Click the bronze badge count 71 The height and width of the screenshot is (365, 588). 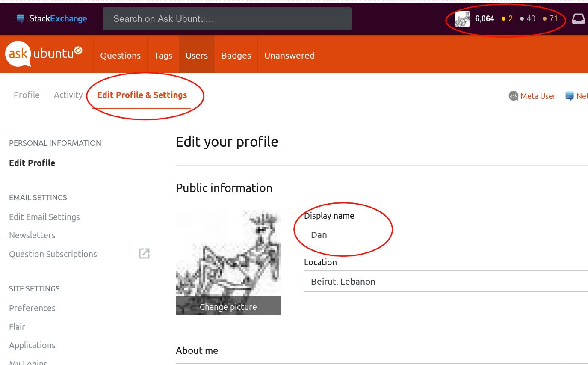click(x=550, y=19)
